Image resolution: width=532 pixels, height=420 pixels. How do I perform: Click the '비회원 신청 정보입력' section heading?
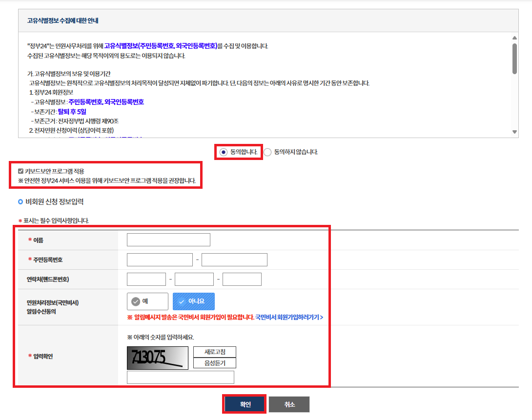click(55, 201)
